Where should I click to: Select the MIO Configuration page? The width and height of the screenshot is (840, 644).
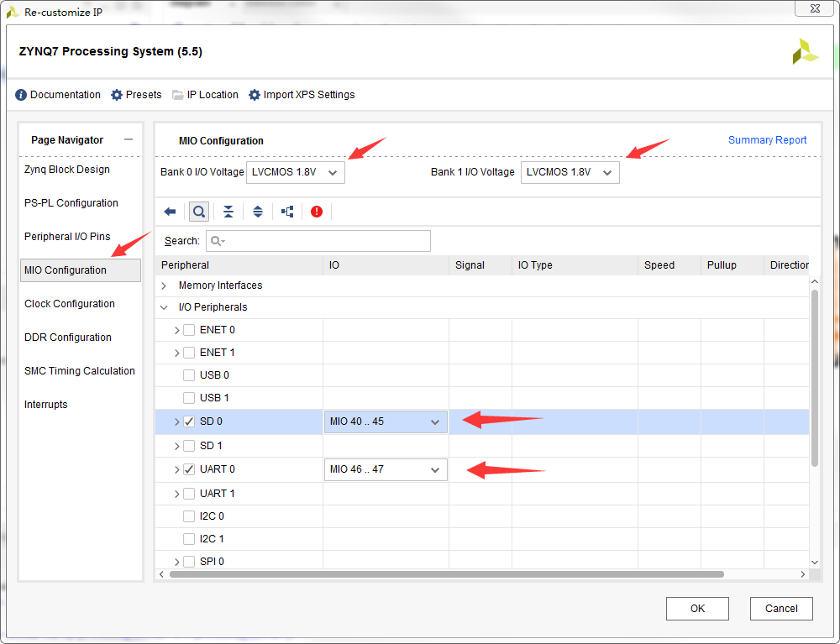81,270
